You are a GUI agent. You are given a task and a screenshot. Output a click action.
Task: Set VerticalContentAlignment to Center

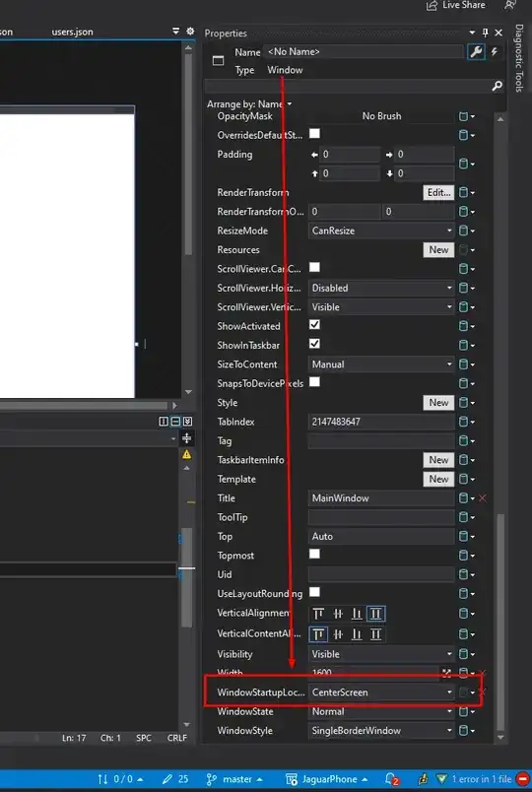338,634
